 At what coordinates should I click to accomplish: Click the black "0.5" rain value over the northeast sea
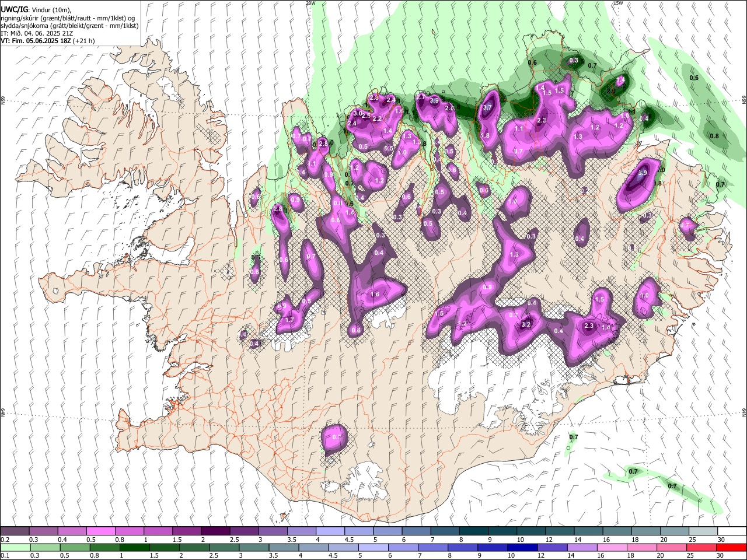[x=694, y=78]
